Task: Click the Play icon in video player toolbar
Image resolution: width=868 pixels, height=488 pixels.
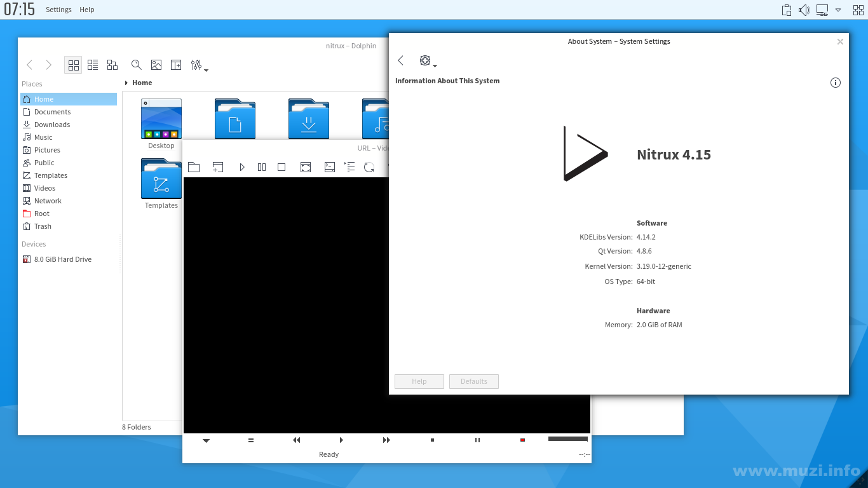Action: click(x=242, y=167)
